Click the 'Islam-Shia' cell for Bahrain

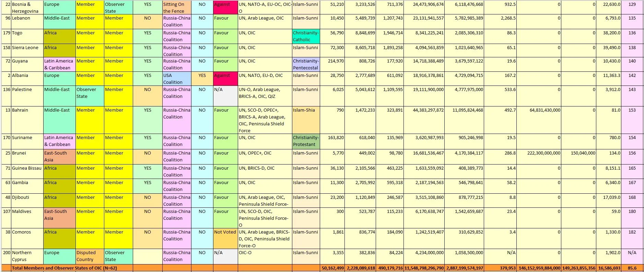pyautogui.click(x=306, y=120)
